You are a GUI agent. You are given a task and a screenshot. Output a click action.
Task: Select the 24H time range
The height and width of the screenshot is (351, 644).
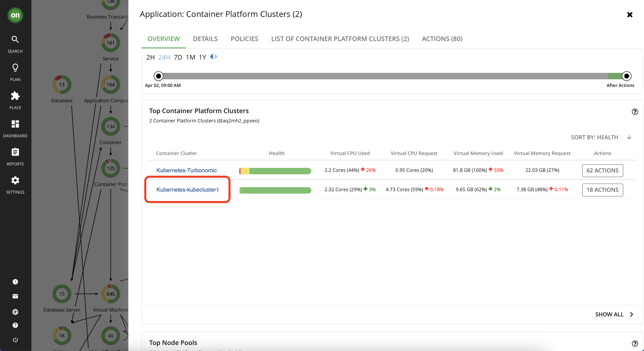[x=164, y=57]
